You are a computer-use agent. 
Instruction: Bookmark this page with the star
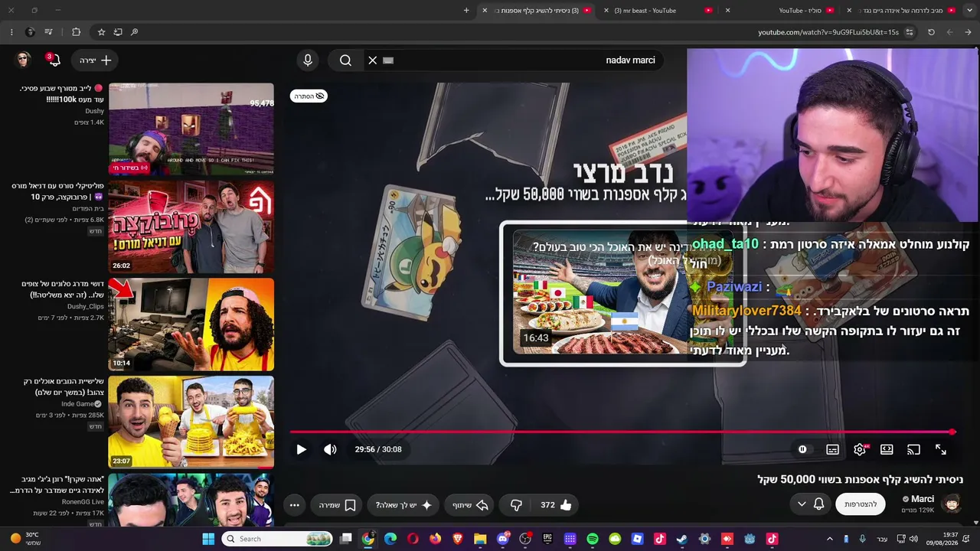click(x=101, y=32)
